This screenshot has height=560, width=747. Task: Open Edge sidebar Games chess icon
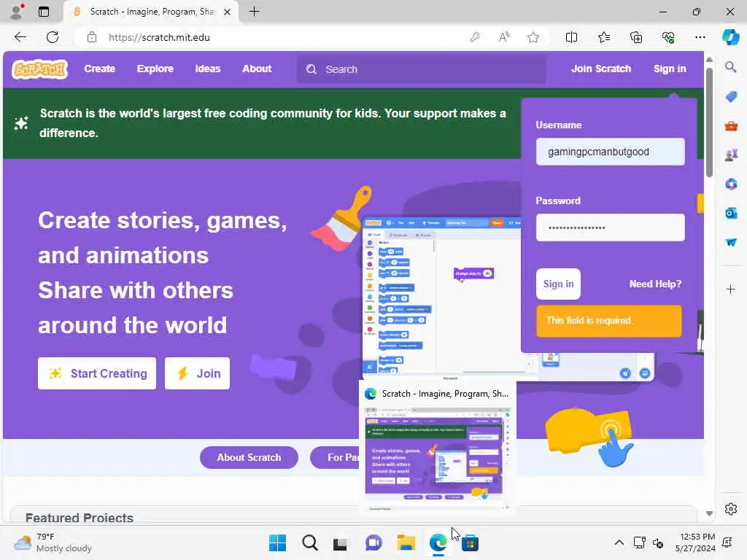730,155
